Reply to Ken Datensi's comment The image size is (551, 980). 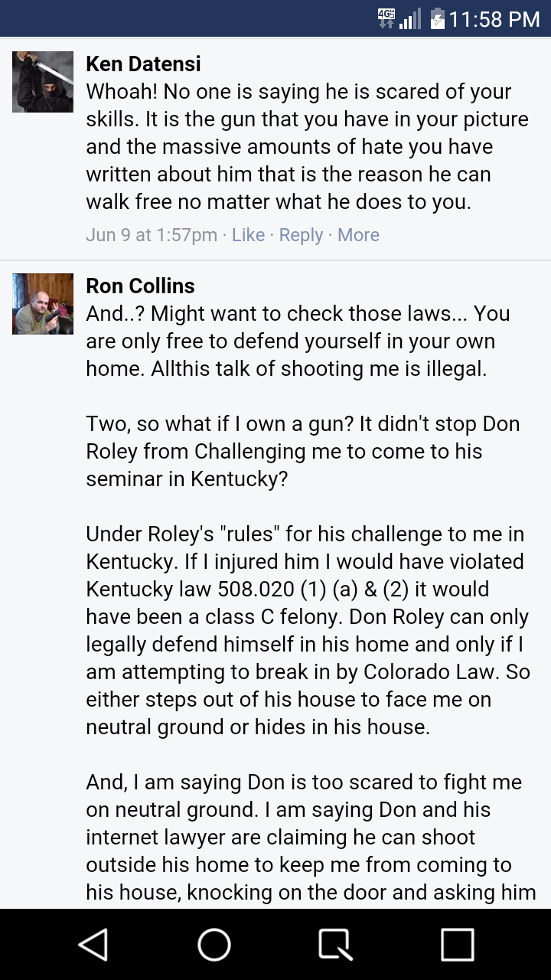301,235
